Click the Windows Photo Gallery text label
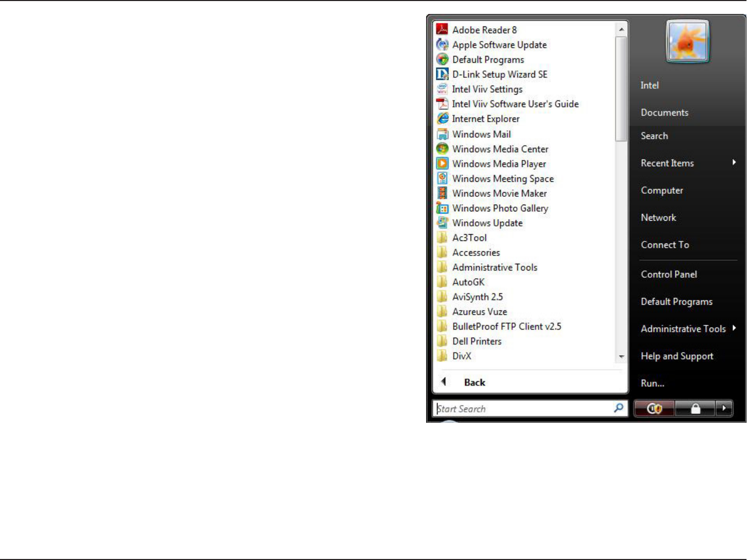747x560 pixels. tap(500, 208)
